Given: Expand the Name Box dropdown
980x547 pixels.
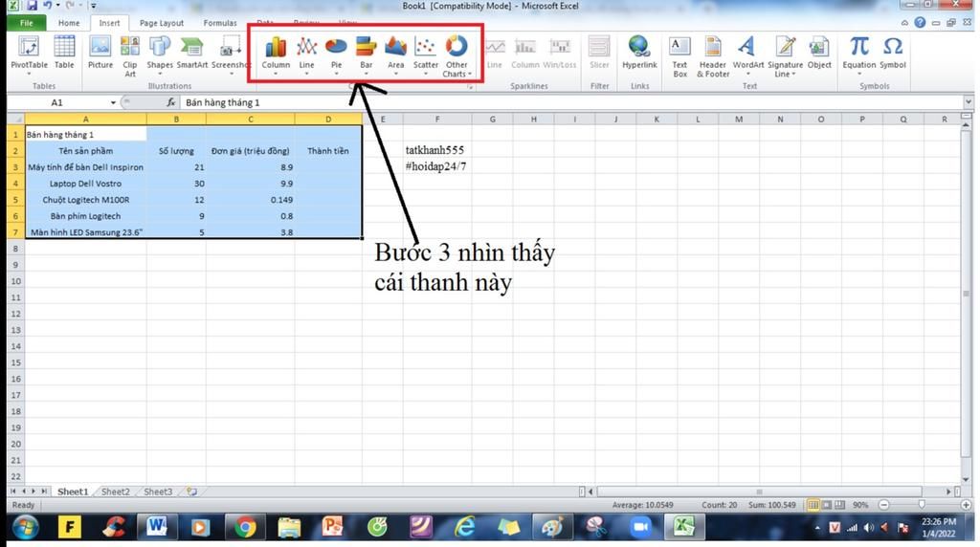Looking at the screenshot, I should 113,102.
